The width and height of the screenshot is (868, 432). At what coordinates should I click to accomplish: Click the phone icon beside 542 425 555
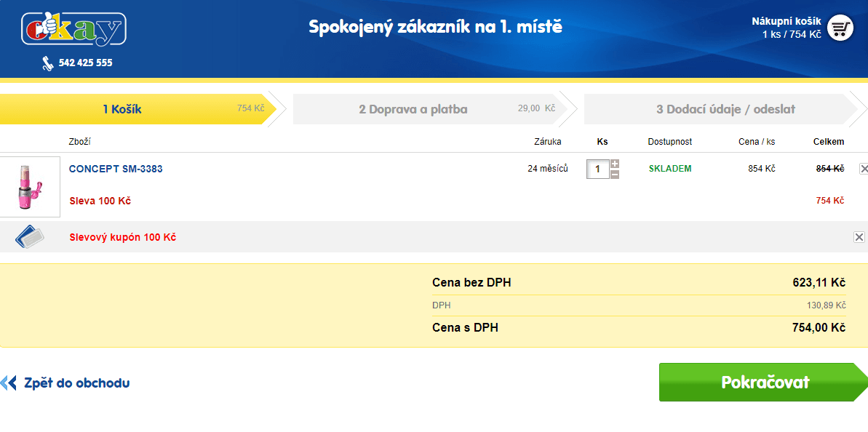pyautogui.click(x=47, y=63)
